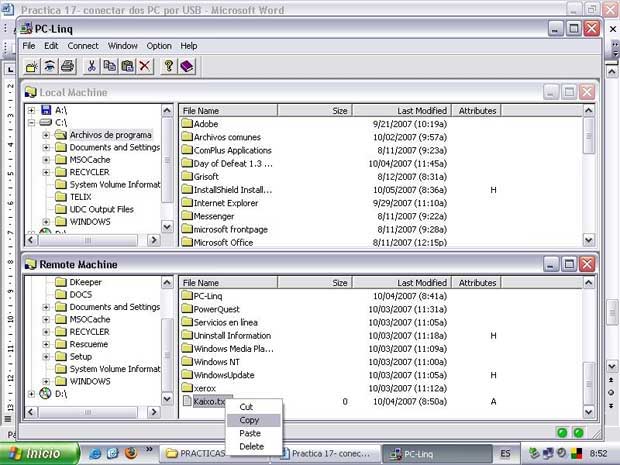620x465 pixels.
Task: Click the Copy toolbar icon
Action: tap(110, 66)
